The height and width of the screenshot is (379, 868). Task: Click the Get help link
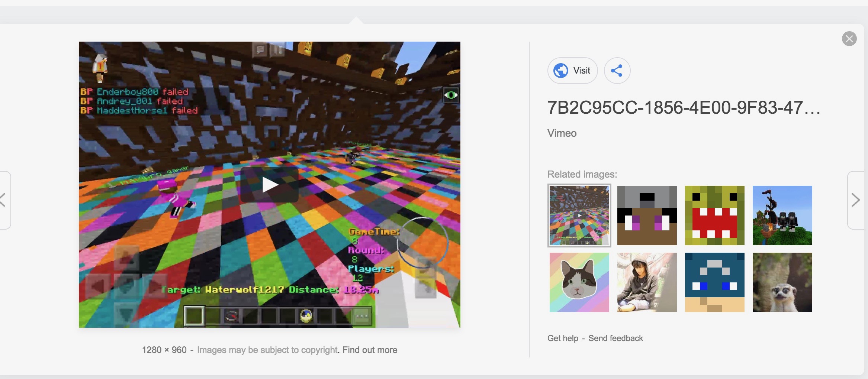(x=563, y=338)
